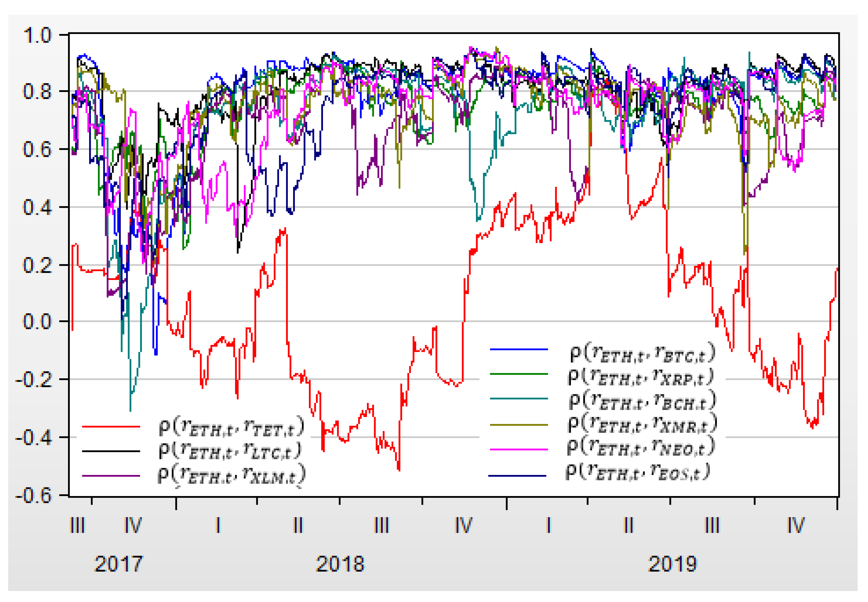Click the 0.0 y-axis tick label
Screen dimensions: 868x602
(x=37, y=322)
